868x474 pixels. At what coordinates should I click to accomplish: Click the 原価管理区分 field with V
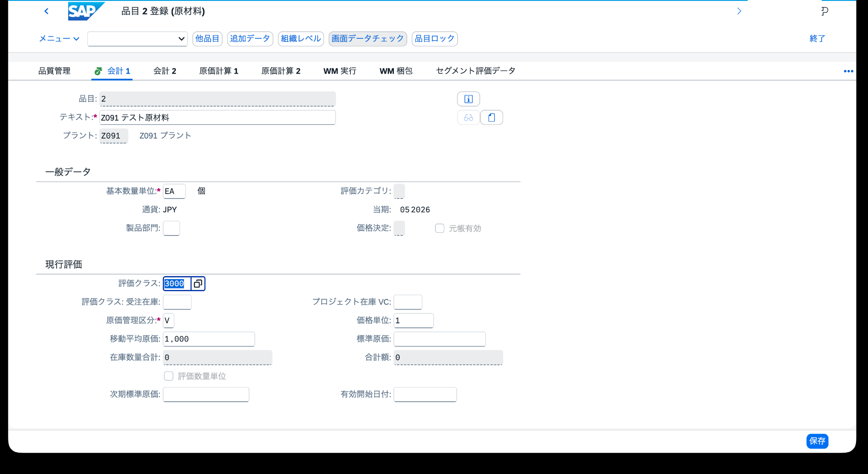click(x=168, y=321)
